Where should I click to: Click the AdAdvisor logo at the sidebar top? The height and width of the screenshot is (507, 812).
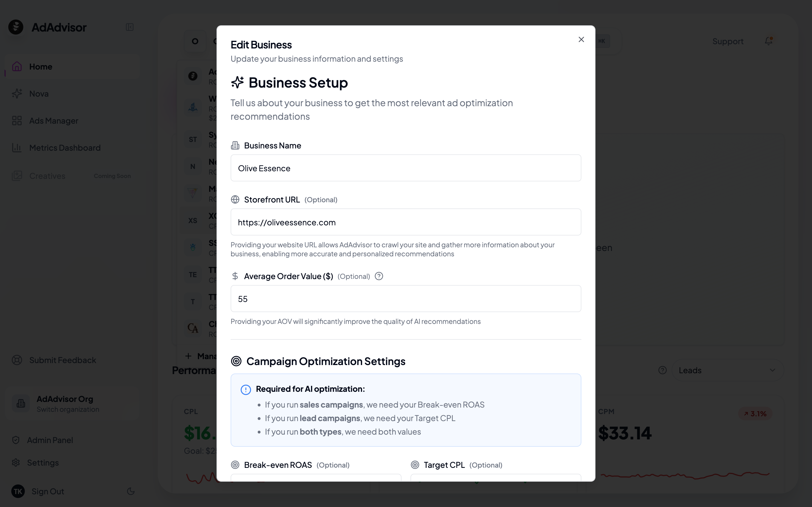(x=16, y=27)
